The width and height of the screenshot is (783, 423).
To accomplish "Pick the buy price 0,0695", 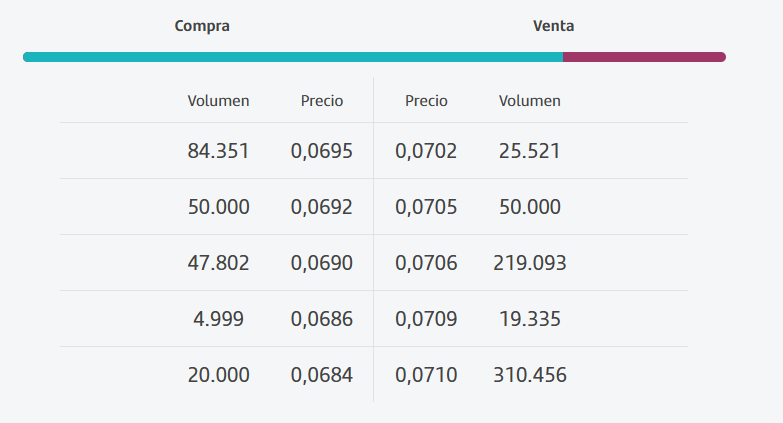I will [322, 151].
